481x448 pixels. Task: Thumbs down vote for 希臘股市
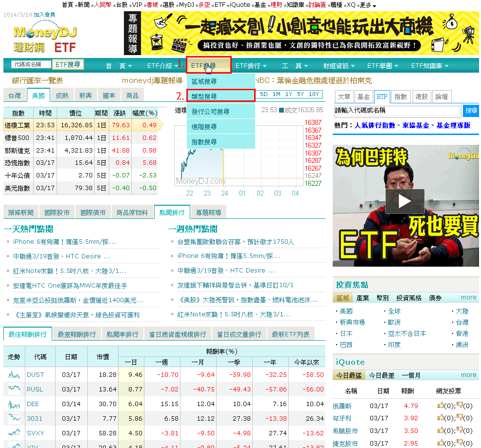tap(460, 430)
